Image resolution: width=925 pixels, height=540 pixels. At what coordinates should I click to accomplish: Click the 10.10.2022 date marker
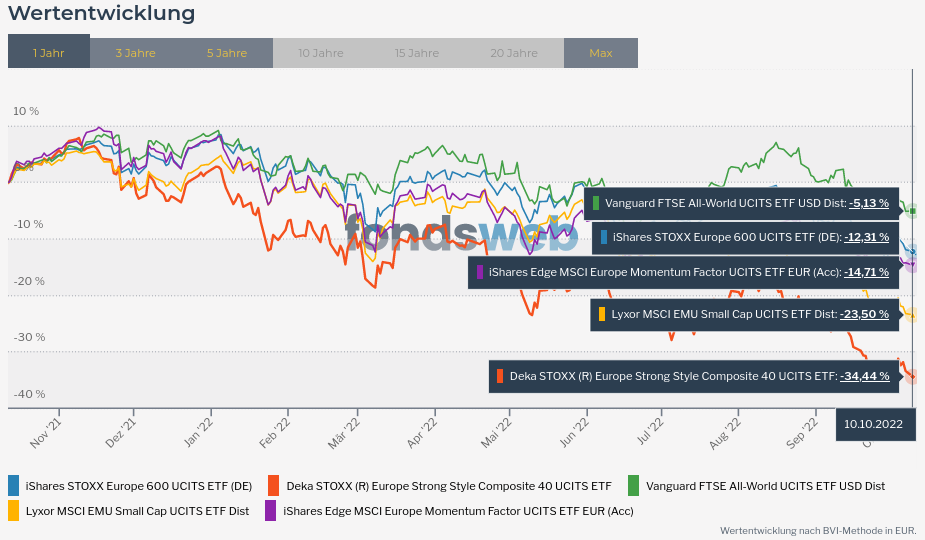click(873, 424)
